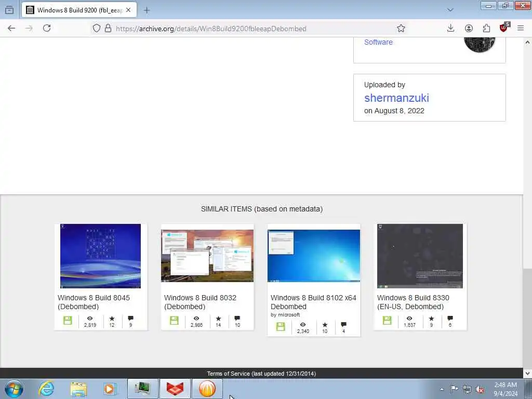The image size is (532, 399).
Task: Show hidden system tray icons
Action: 442,389
